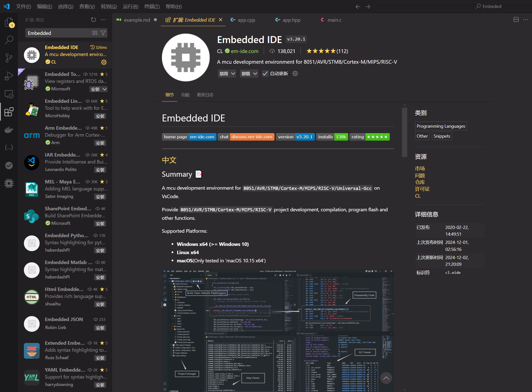The image size is (532, 392).
Task: Navigate back with the left arrow
Action: 358,6
